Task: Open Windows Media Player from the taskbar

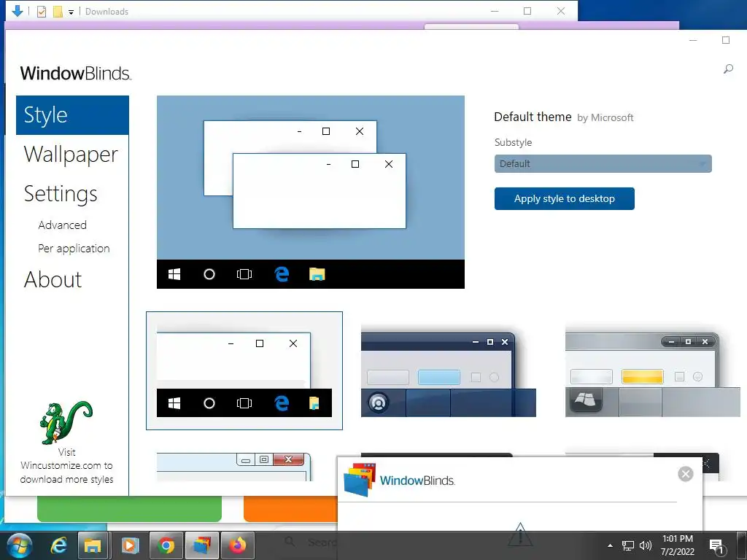Action: 130,545
